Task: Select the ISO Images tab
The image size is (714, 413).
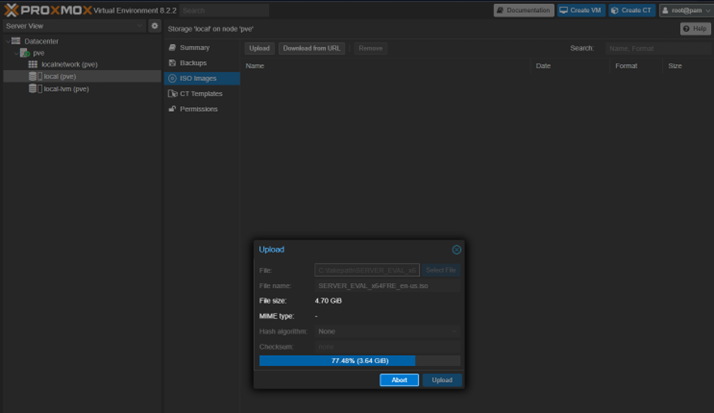Action: pos(202,78)
